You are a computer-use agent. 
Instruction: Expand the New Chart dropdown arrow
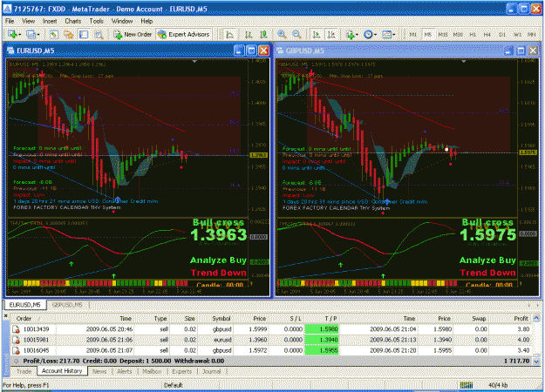click(x=19, y=35)
